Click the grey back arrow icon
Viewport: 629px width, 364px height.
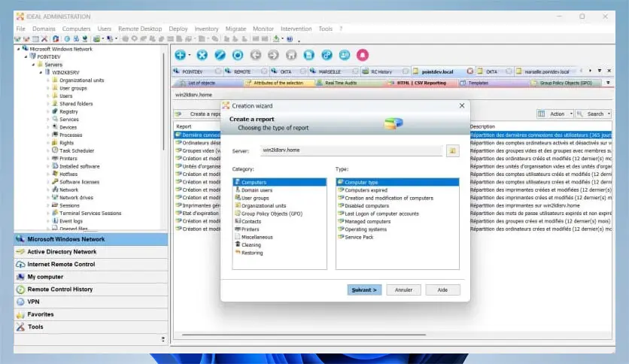point(256,55)
